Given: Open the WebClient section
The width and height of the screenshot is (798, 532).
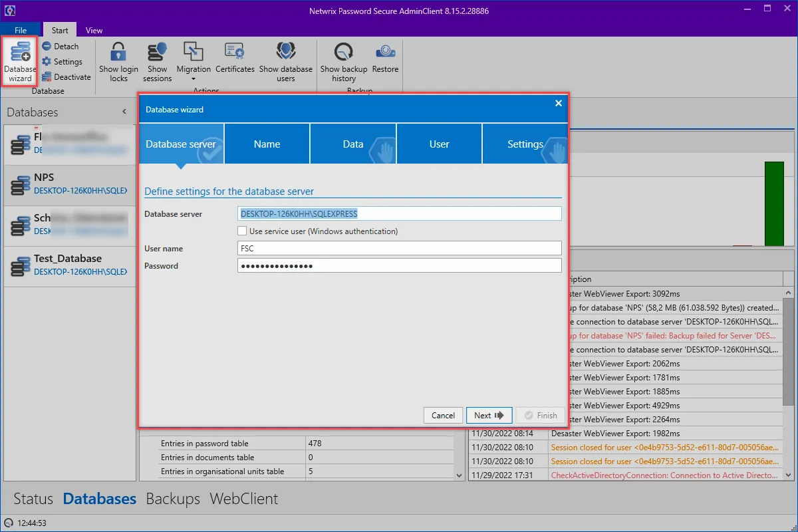Looking at the screenshot, I should point(243,499).
